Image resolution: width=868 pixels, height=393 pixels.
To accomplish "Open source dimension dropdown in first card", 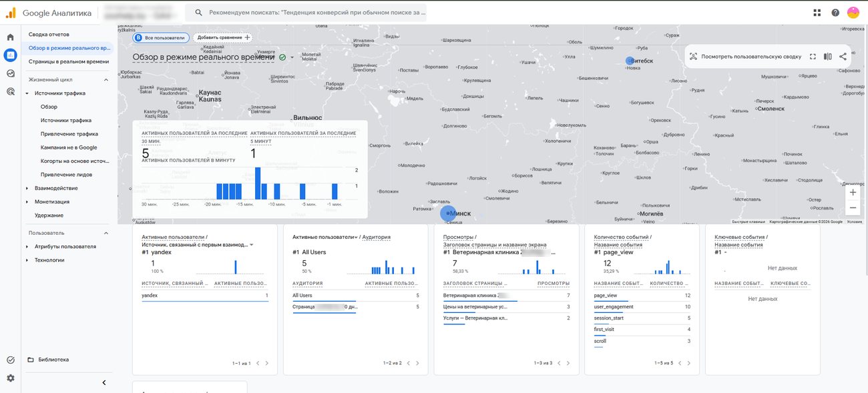I will [251, 245].
